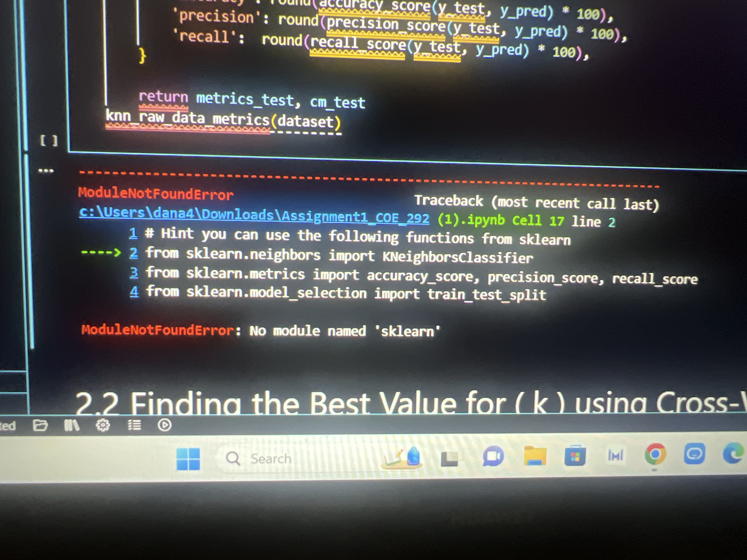747x560 pixels.
Task: Click the circled play icon in status bar
Action: point(165,425)
